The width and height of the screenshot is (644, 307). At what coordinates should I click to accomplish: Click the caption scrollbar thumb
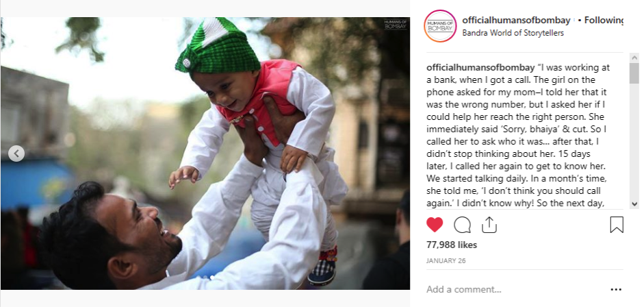point(634,73)
